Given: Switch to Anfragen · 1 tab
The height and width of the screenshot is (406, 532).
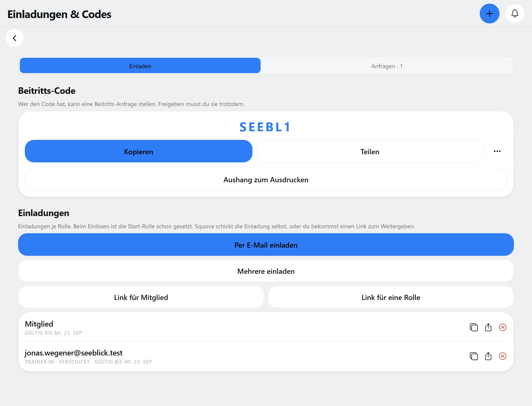Looking at the screenshot, I should 387,66.
